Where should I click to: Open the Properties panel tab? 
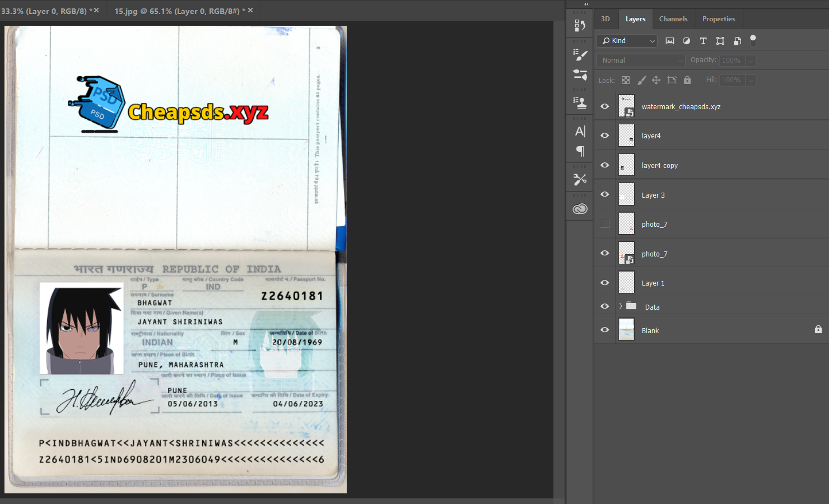click(718, 19)
